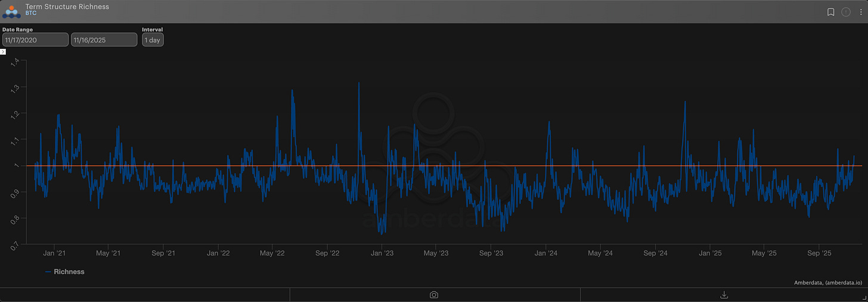Take a chart snapshot with camera icon

point(434,295)
